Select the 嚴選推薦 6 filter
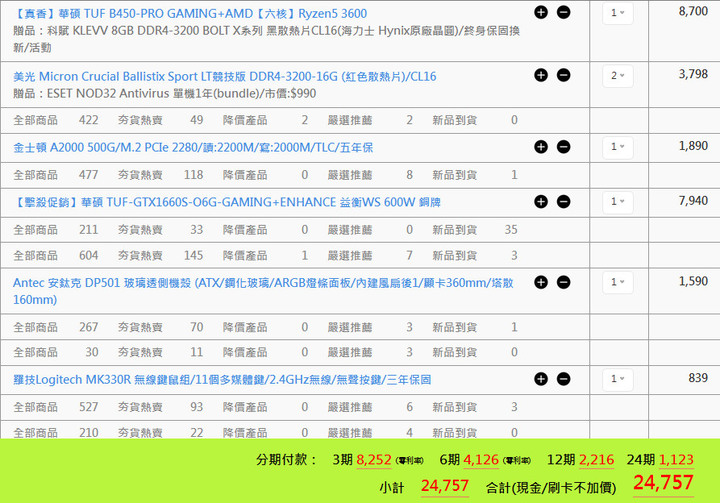The width and height of the screenshot is (720, 503). tap(370, 407)
